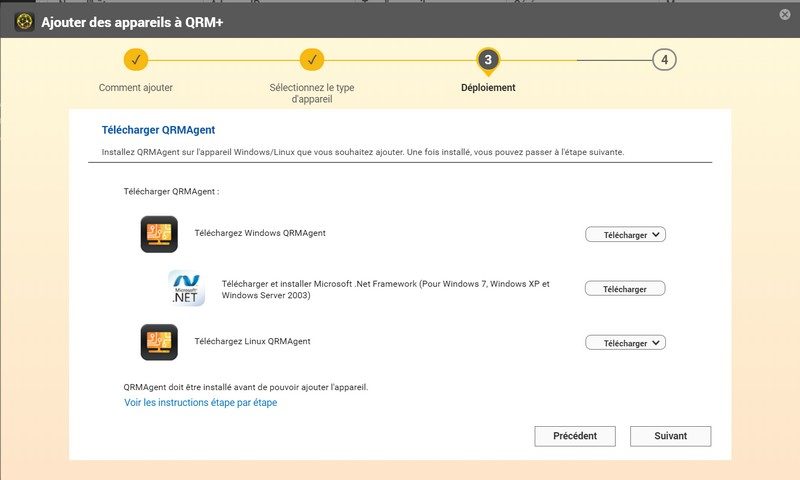Close the Ajouter des appareils dialog

(785, 15)
